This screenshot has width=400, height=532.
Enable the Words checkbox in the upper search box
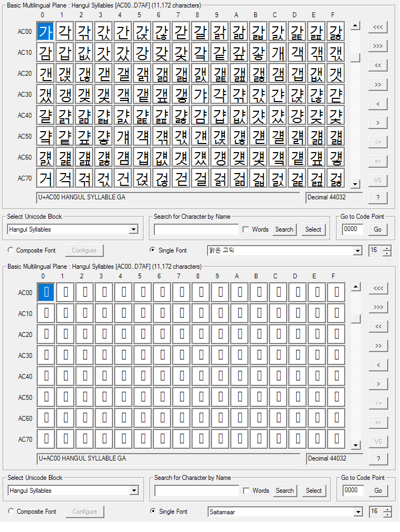(246, 229)
